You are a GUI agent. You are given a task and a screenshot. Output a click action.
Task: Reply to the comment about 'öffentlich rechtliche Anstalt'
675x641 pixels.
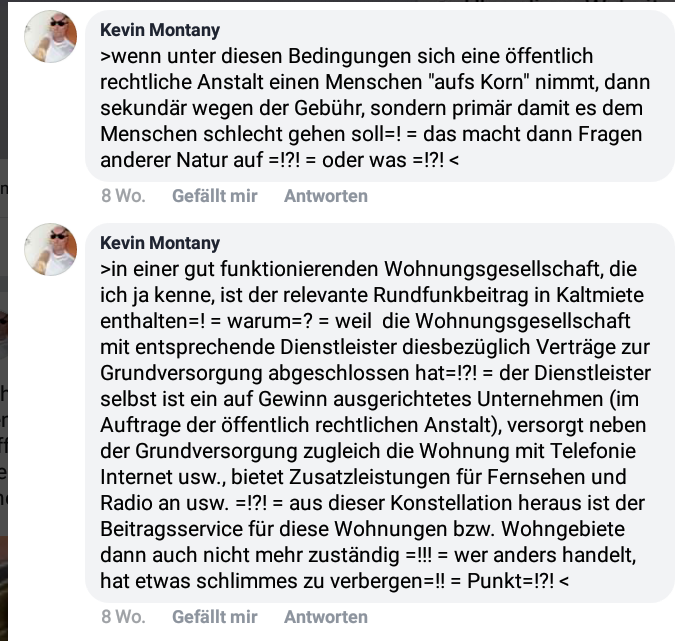pos(326,196)
